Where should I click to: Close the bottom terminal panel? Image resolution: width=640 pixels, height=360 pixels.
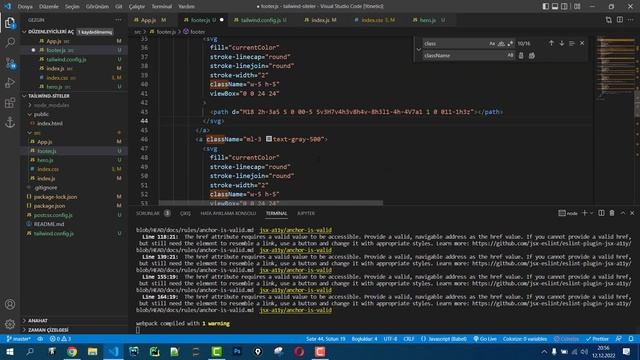[x=632, y=213]
